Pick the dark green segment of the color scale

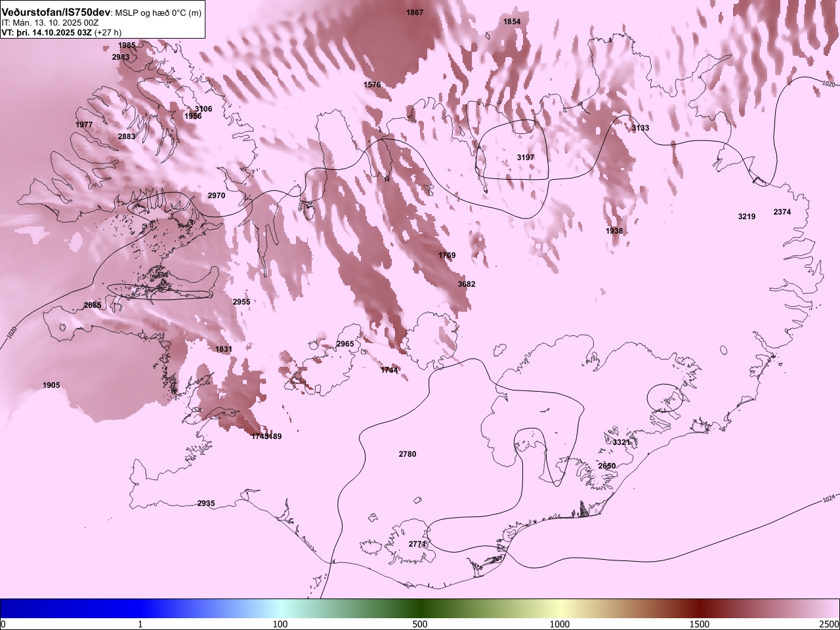[420, 608]
